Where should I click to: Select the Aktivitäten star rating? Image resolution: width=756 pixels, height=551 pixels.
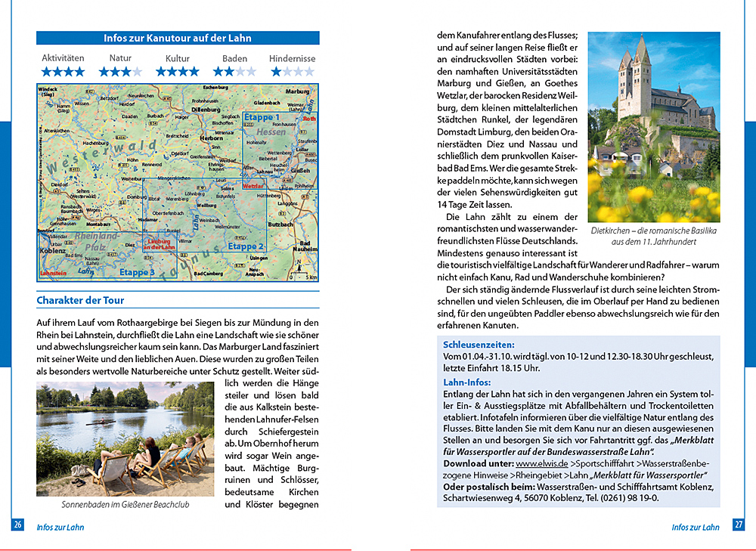[63, 72]
